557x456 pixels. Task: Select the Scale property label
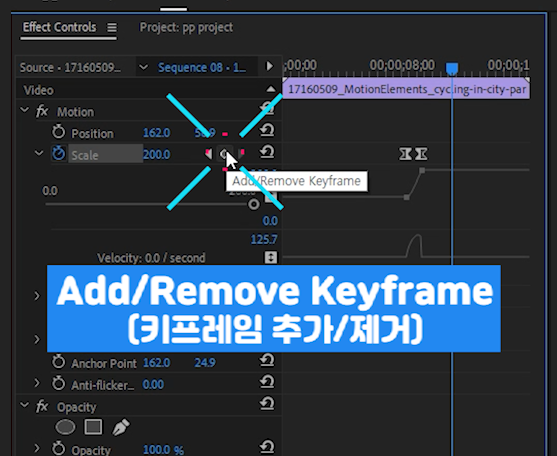coord(85,155)
